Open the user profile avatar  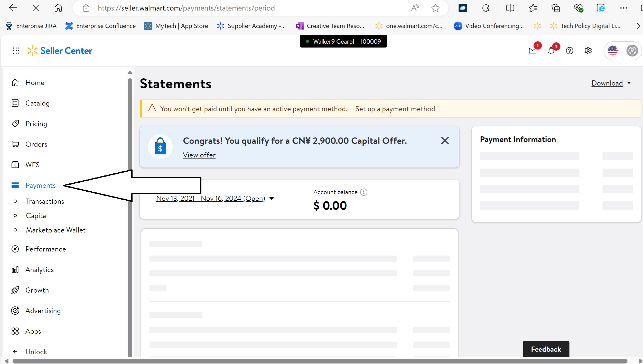[x=632, y=51]
